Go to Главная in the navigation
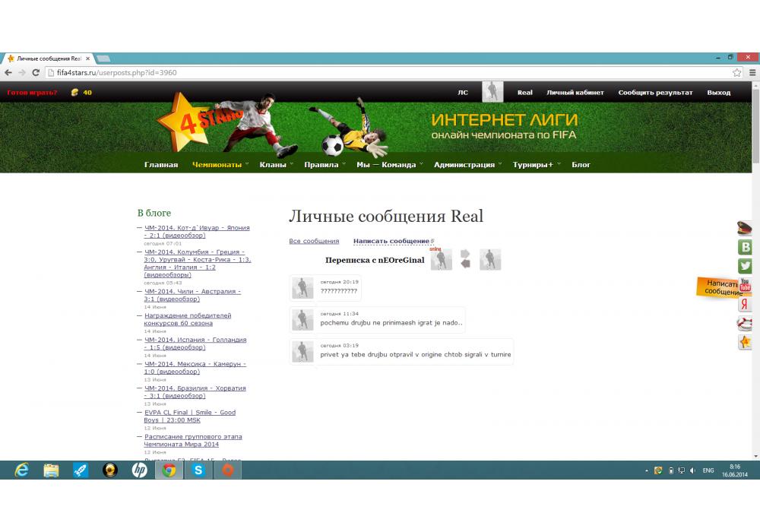Viewport: 760px width, 532px height. pyautogui.click(x=161, y=165)
